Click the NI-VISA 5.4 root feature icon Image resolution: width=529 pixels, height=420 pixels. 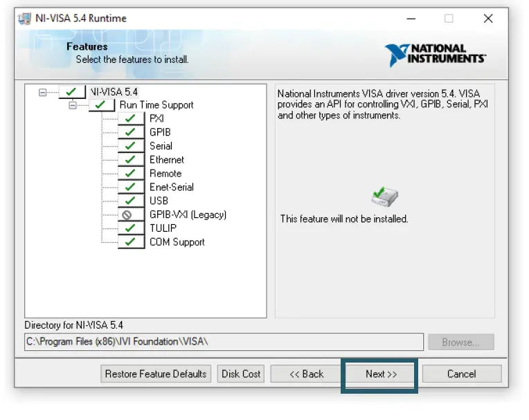point(72,92)
